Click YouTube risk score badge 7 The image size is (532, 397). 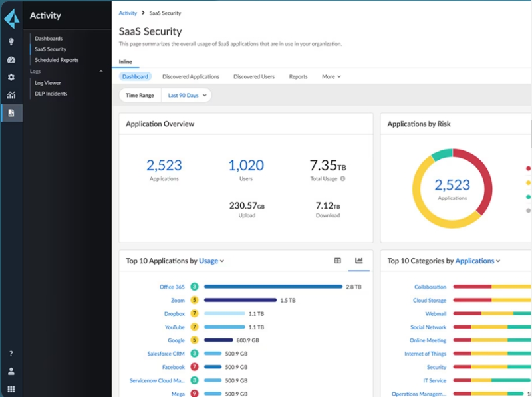194,327
